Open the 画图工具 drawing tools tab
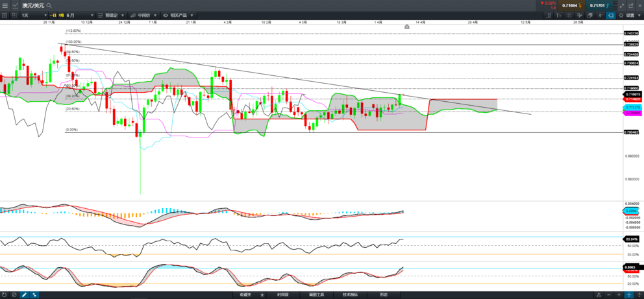 [316, 294]
